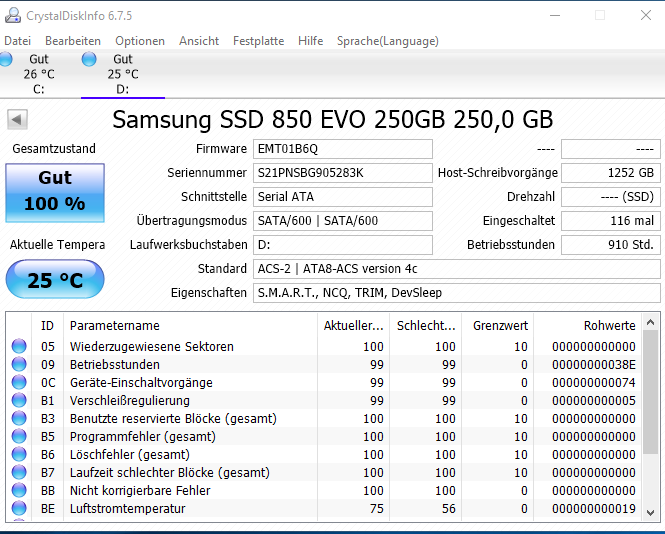665x534 pixels.
Task: Click the Schlecht... column header
Action: click(x=425, y=326)
